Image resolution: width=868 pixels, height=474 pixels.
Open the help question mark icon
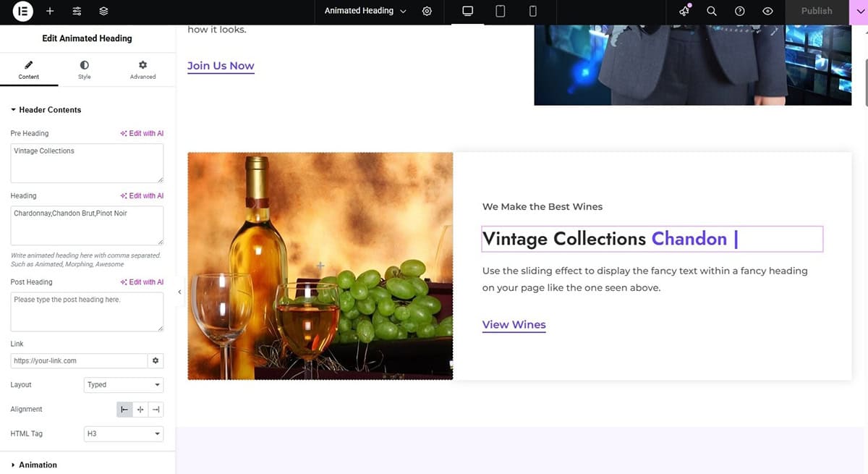tap(740, 11)
